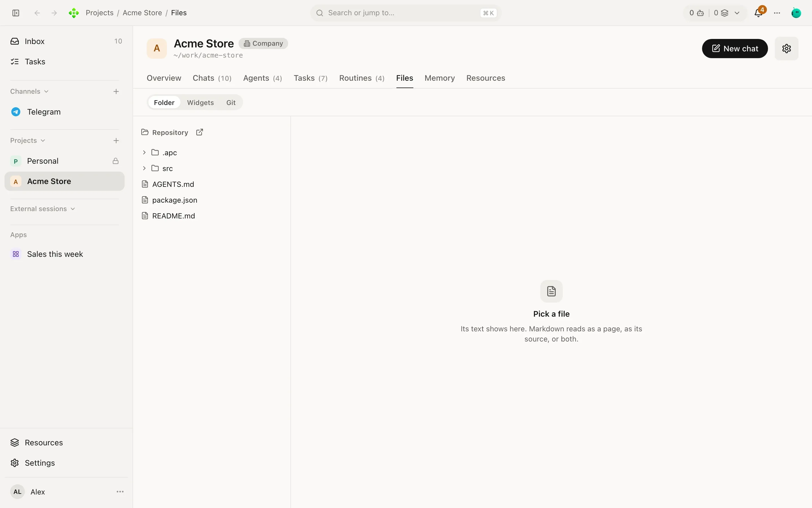This screenshot has width=812, height=508.
Task: Open the top bar counters dropdown chevron
Action: (737, 13)
